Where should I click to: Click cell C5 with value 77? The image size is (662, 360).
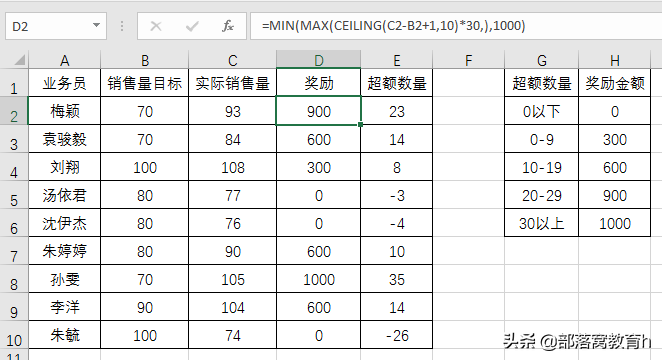pos(233,195)
